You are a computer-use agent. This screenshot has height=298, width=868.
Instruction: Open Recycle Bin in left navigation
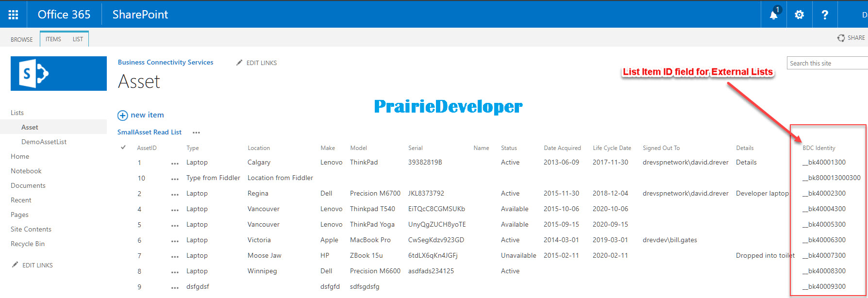click(x=28, y=244)
